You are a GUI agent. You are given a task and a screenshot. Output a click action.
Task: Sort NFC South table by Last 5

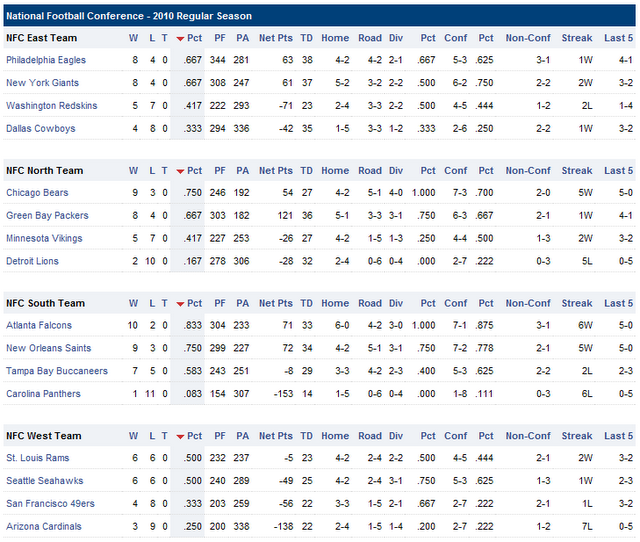click(x=618, y=304)
